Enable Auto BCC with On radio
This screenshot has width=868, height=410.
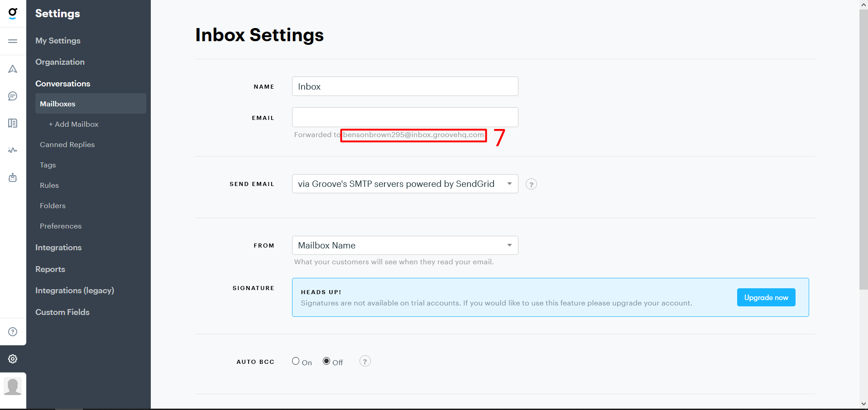[296, 361]
